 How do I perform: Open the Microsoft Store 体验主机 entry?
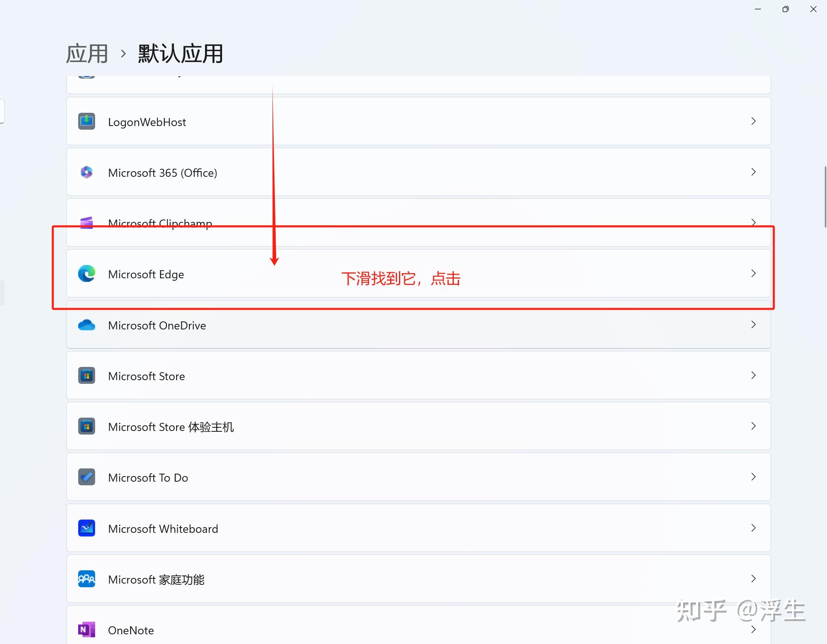(x=418, y=426)
